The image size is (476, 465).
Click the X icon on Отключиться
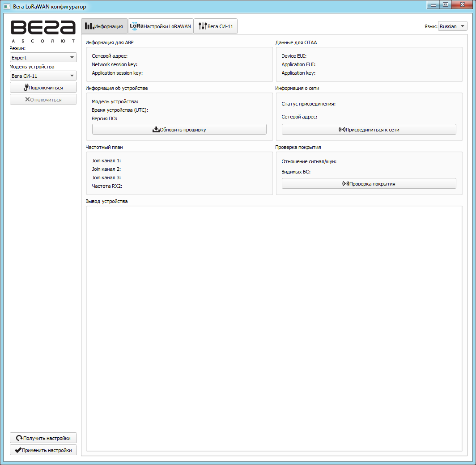click(x=27, y=100)
